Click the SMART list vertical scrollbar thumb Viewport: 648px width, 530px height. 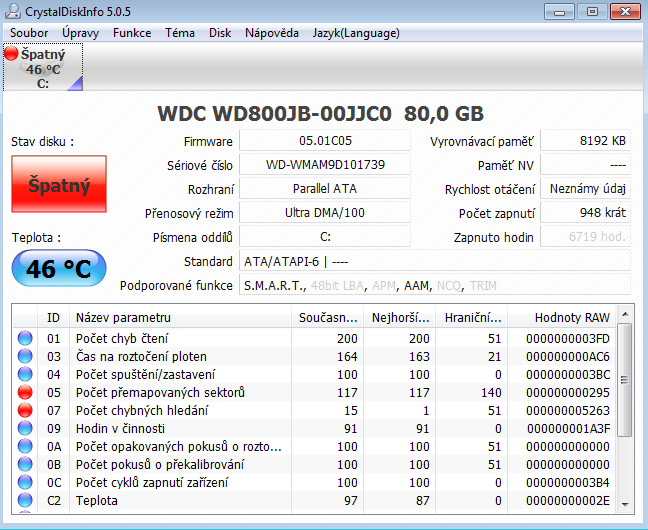coord(624,380)
